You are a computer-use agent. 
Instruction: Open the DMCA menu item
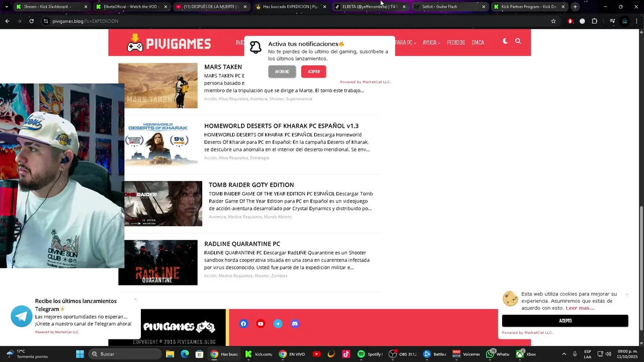coord(478,43)
